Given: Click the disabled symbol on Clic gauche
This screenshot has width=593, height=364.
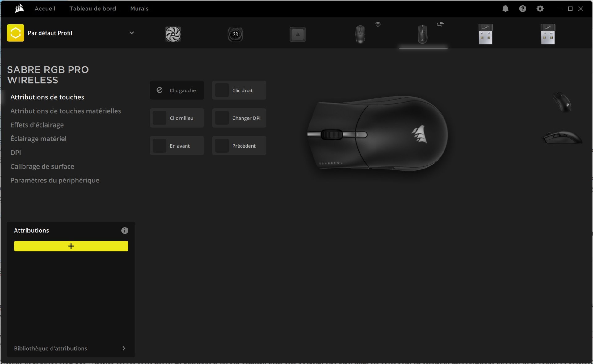Looking at the screenshot, I should point(159,90).
